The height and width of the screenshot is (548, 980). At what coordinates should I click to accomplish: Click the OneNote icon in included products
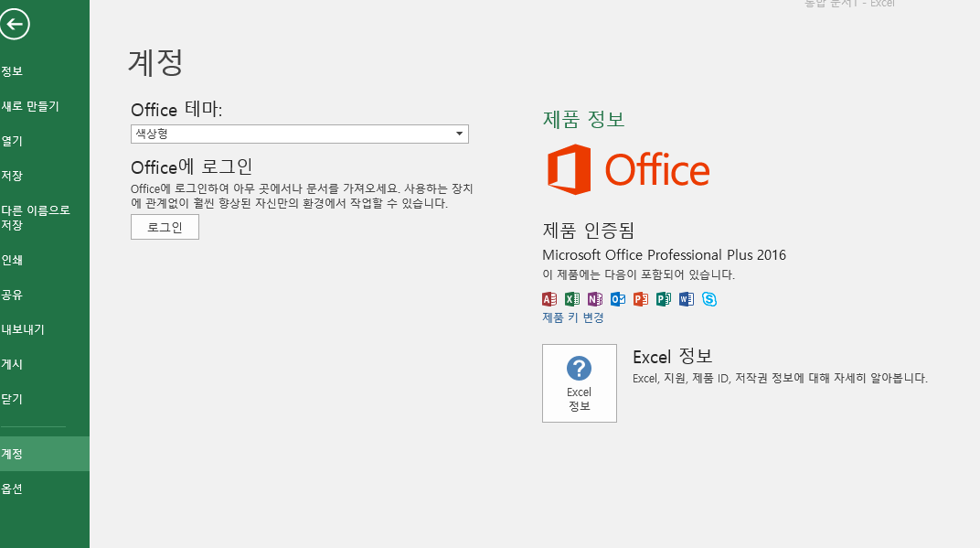click(595, 299)
